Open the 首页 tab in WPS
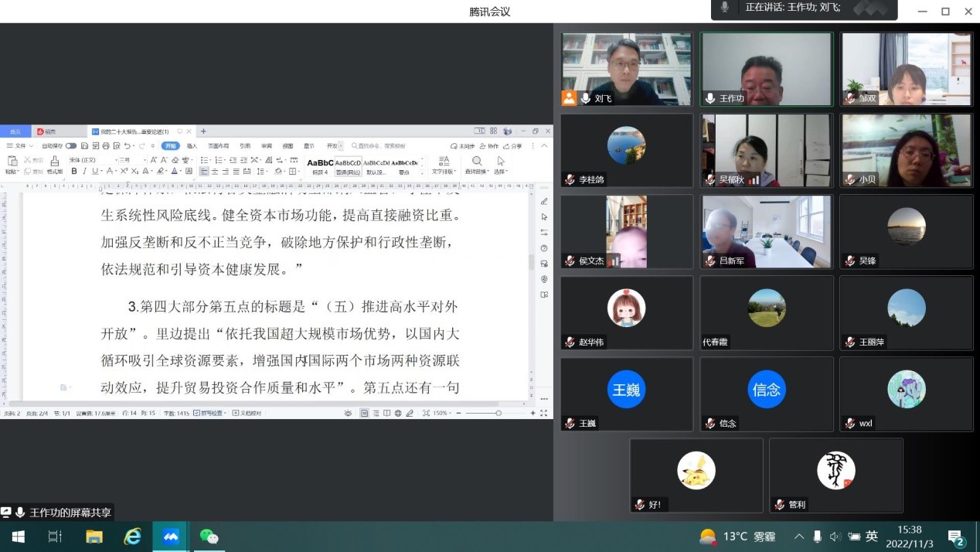Viewport: 980px width, 552px height. coord(15,131)
